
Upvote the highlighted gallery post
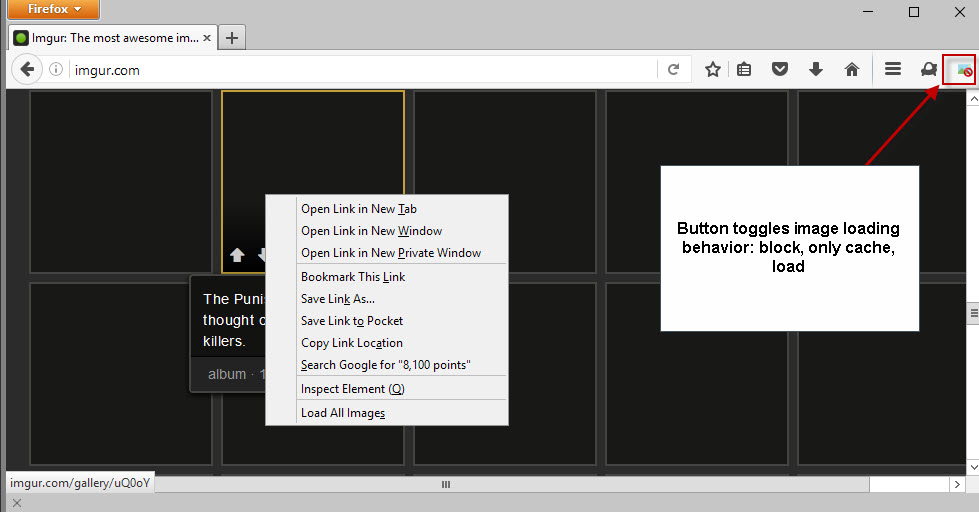tap(237, 255)
